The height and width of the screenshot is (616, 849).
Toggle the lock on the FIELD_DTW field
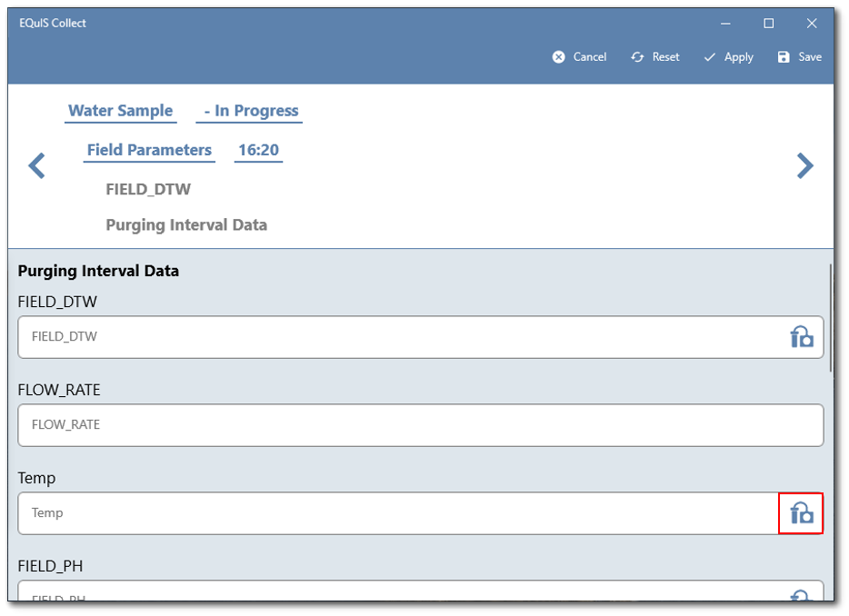pos(801,336)
